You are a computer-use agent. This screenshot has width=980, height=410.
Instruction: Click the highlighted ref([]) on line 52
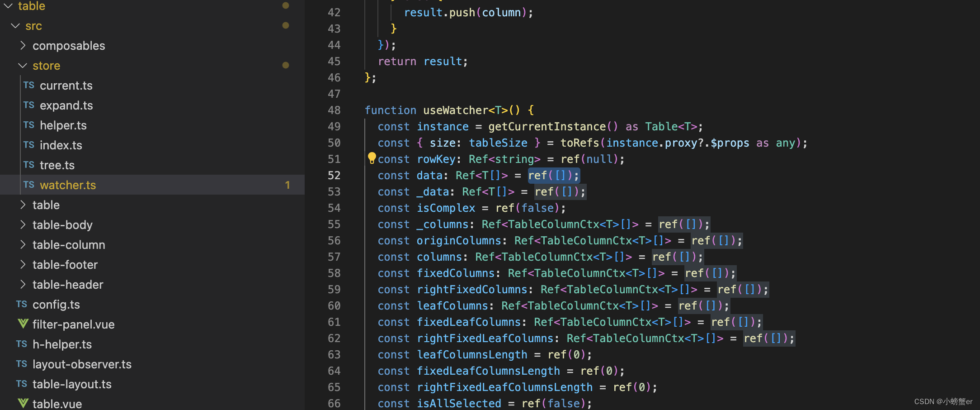pyautogui.click(x=554, y=175)
